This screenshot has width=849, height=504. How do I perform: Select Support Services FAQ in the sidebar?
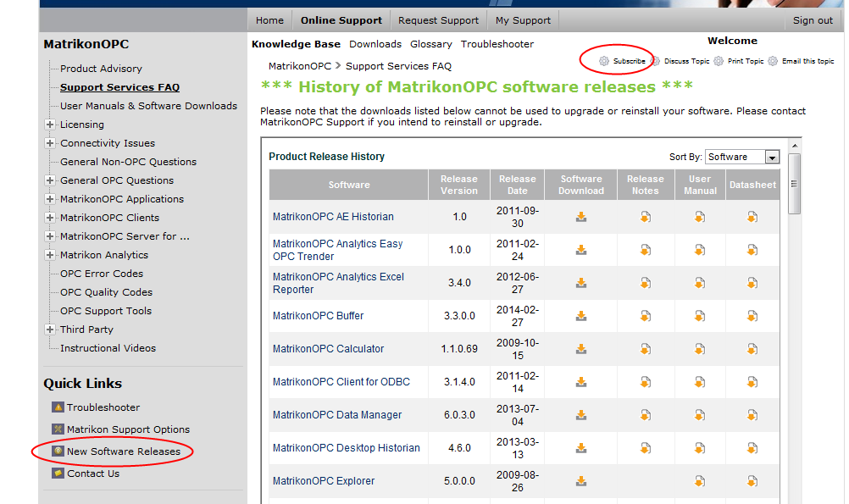coord(119,86)
